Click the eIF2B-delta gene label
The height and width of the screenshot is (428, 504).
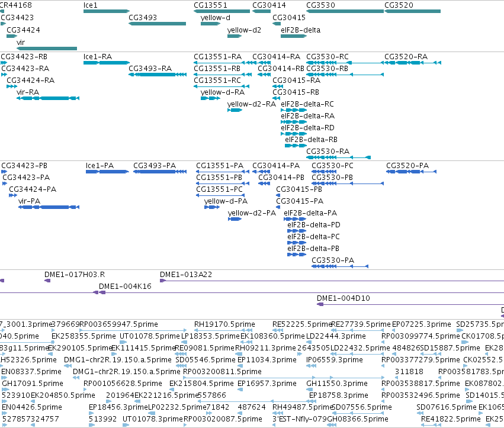coord(300,30)
